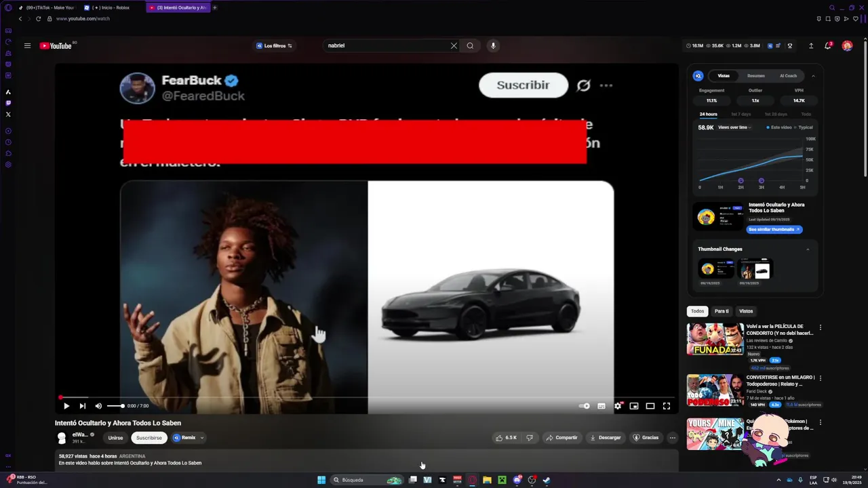Open Opera sidebar settings gear
This screenshot has height=488, width=868.
coord(8,165)
